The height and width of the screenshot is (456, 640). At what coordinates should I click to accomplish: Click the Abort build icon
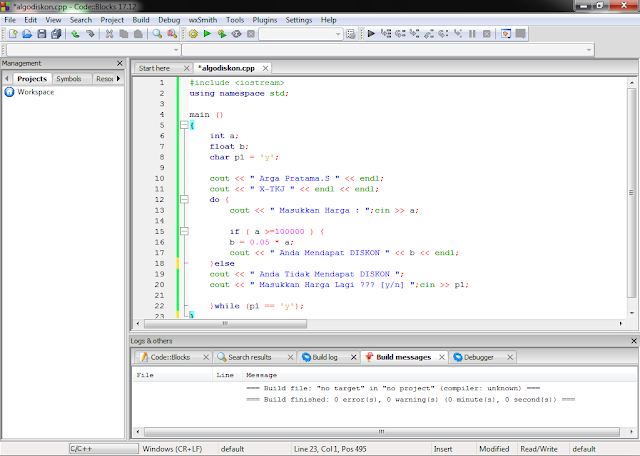[251, 34]
